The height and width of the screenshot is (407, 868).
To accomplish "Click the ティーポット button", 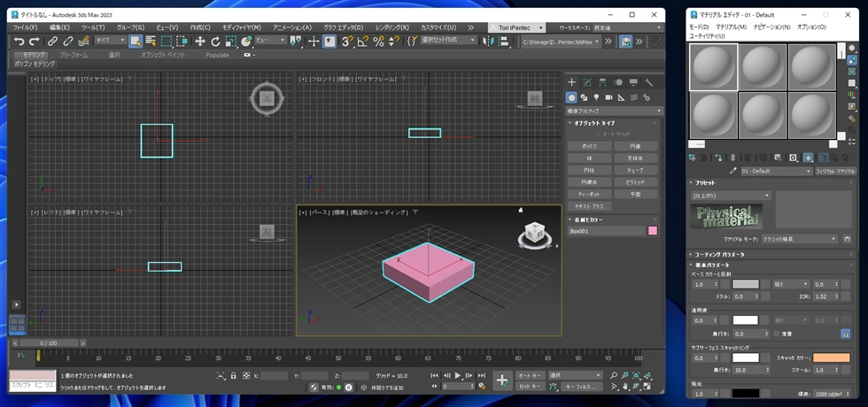I will click(x=590, y=195).
